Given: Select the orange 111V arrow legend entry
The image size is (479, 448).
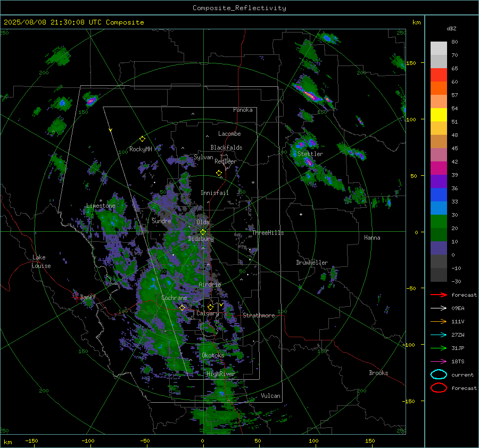Looking at the screenshot, I should [439, 321].
